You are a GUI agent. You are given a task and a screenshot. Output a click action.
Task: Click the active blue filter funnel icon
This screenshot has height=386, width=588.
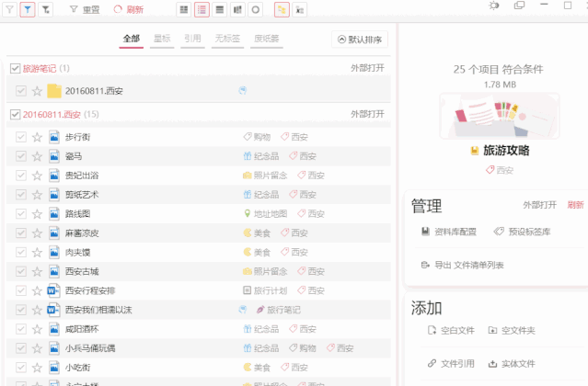28,10
